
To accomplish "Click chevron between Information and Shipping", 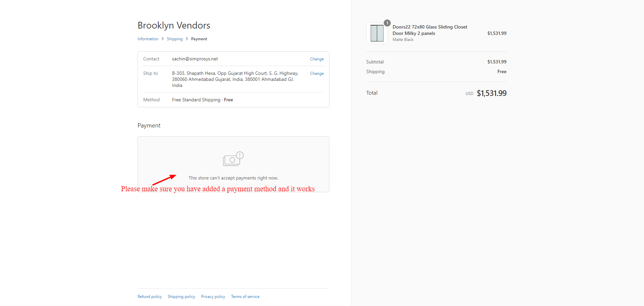I will coord(163,39).
